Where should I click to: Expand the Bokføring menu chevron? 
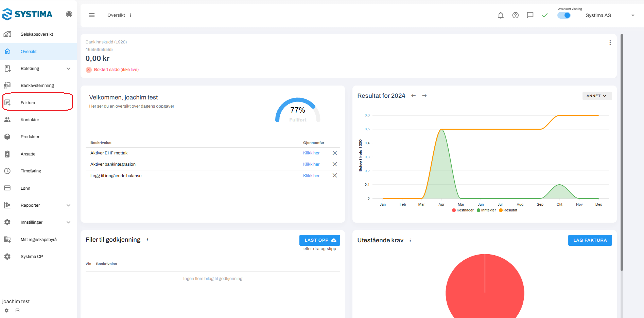click(x=69, y=69)
